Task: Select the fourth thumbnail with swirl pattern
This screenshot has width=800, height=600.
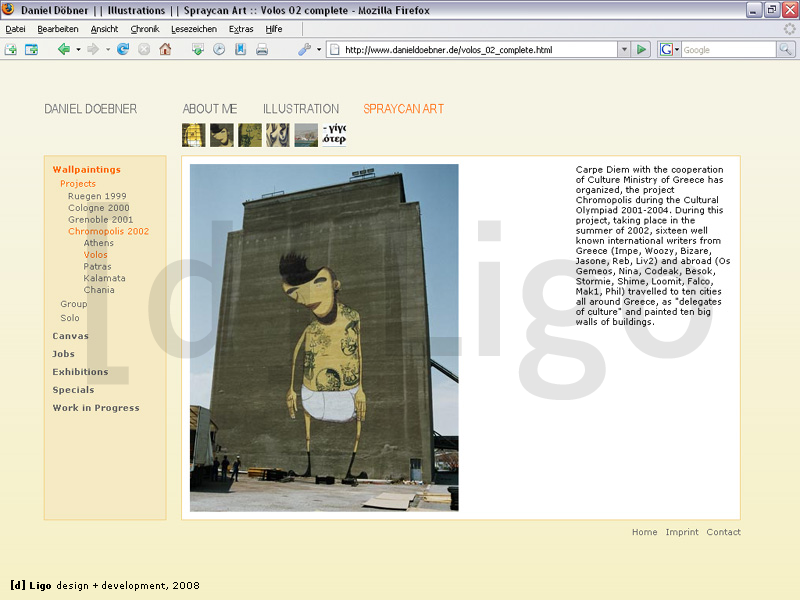Action: click(x=278, y=135)
